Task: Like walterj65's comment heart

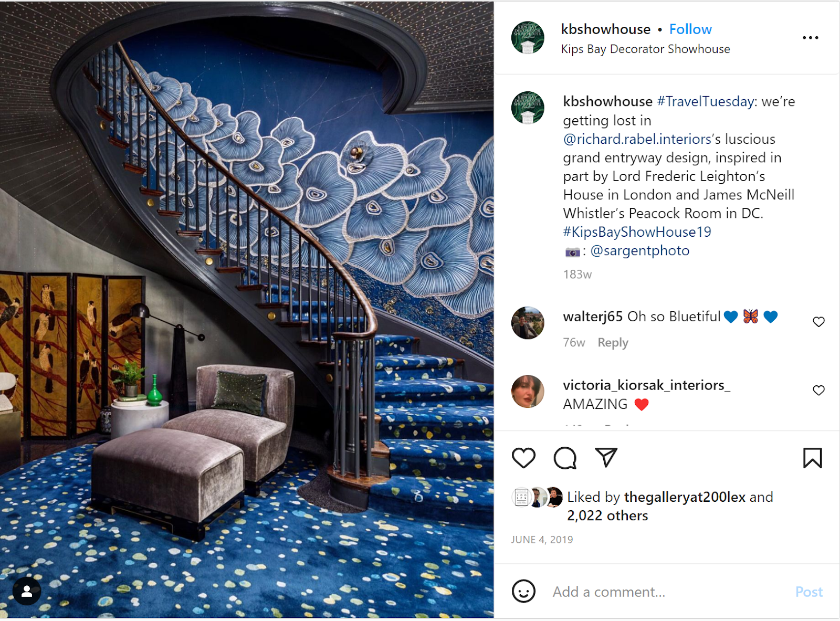Action: click(x=818, y=322)
